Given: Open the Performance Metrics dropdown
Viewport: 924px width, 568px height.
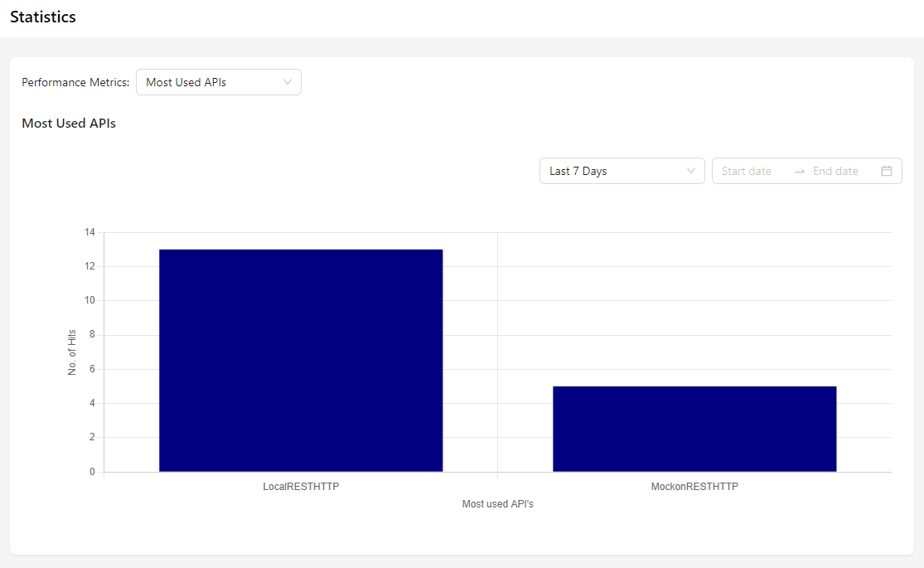Looking at the screenshot, I should tap(218, 82).
